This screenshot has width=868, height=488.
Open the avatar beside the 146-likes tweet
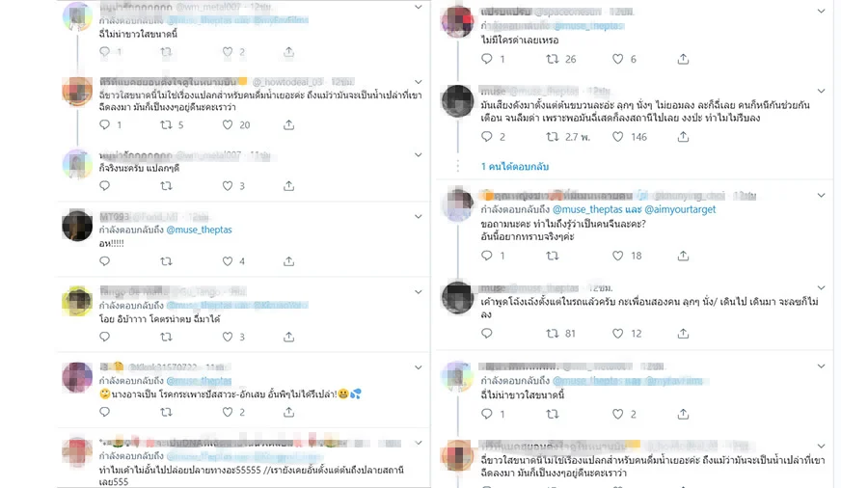pyautogui.click(x=458, y=101)
